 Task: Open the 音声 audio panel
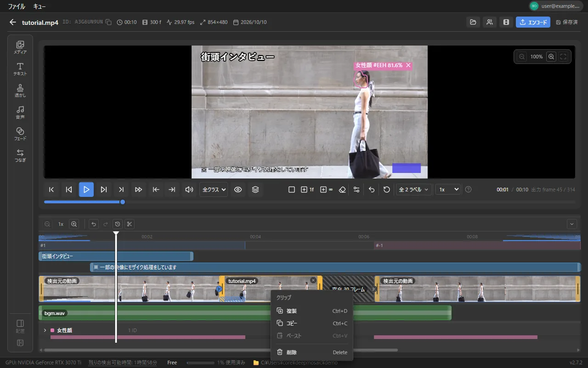(x=20, y=113)
